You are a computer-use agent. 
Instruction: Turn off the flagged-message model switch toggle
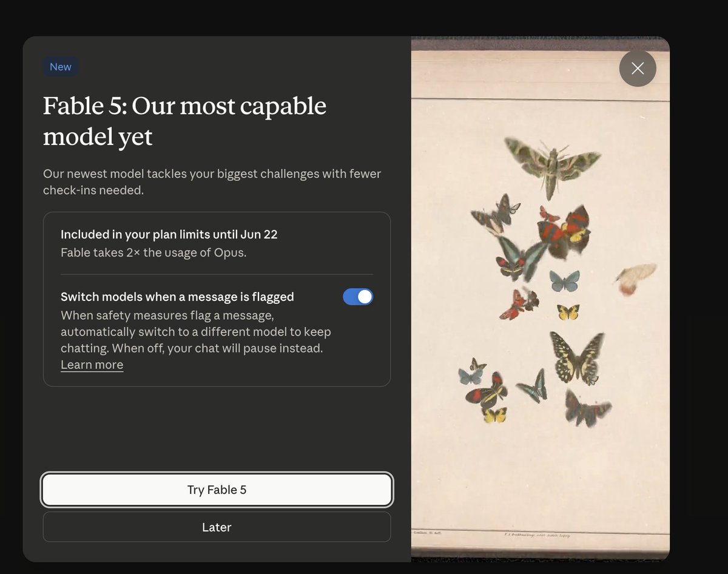pyautogui.click(x=358, y=297)
